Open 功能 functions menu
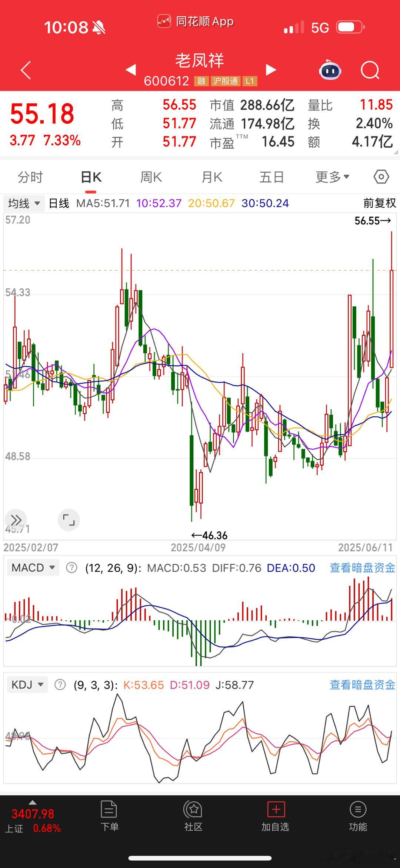Viewport: 400px width, 868px height. click(358, 816)
